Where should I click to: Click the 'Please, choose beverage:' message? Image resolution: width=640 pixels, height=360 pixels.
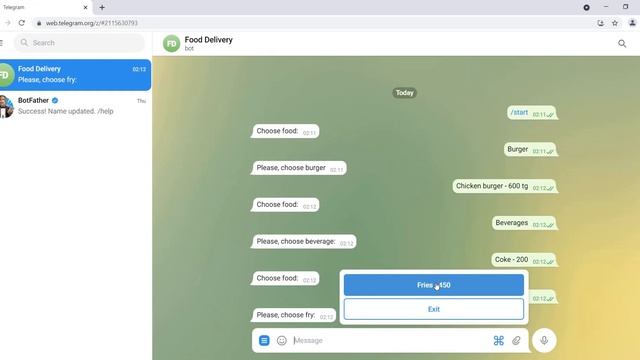click(304, 242)
